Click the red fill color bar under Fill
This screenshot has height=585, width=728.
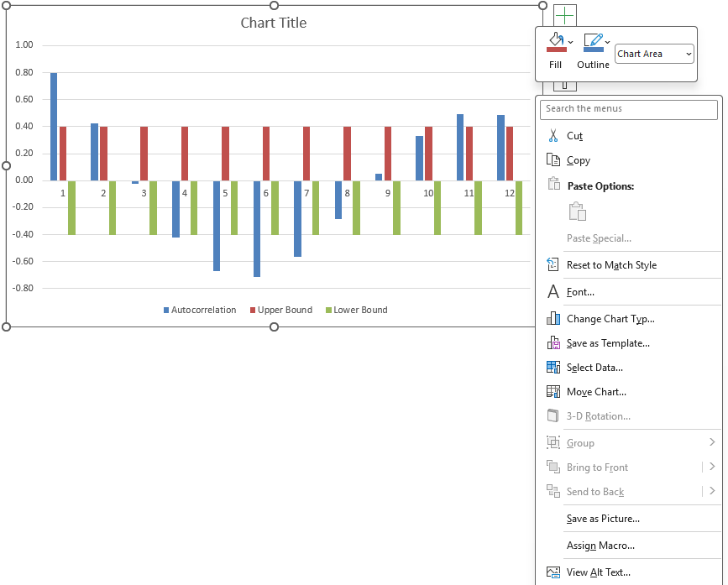(557, 50)
